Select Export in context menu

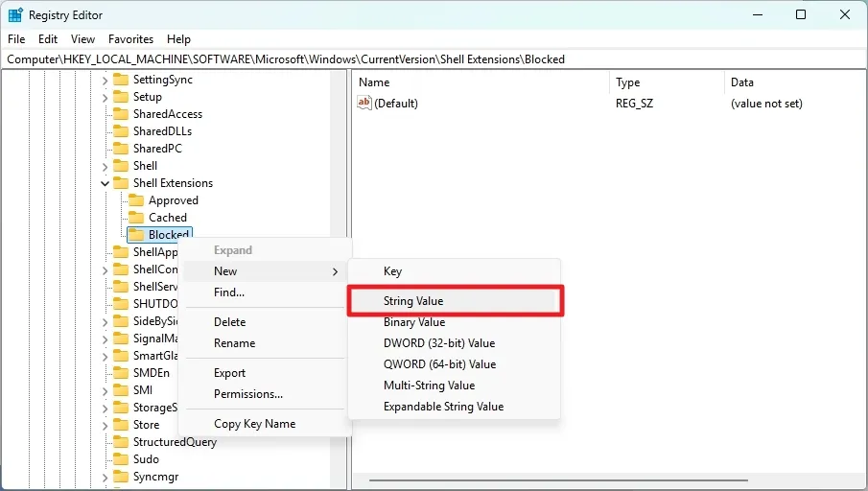(264, 373)
